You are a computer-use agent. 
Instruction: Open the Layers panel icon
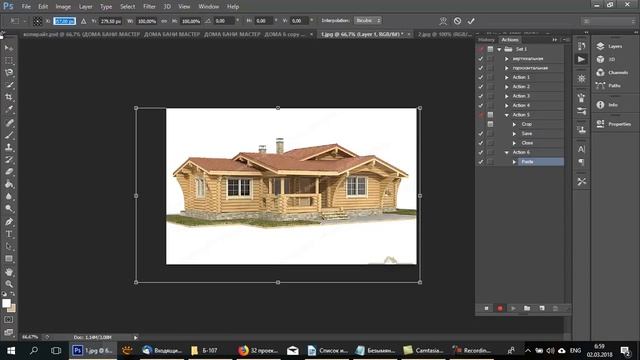[x=600, y=46]
